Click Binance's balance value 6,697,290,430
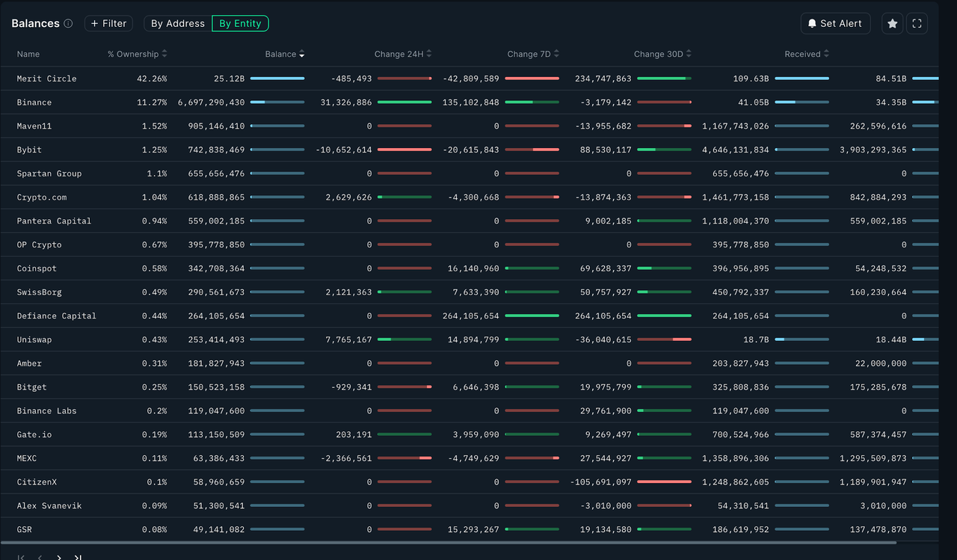 coord(212,102)
